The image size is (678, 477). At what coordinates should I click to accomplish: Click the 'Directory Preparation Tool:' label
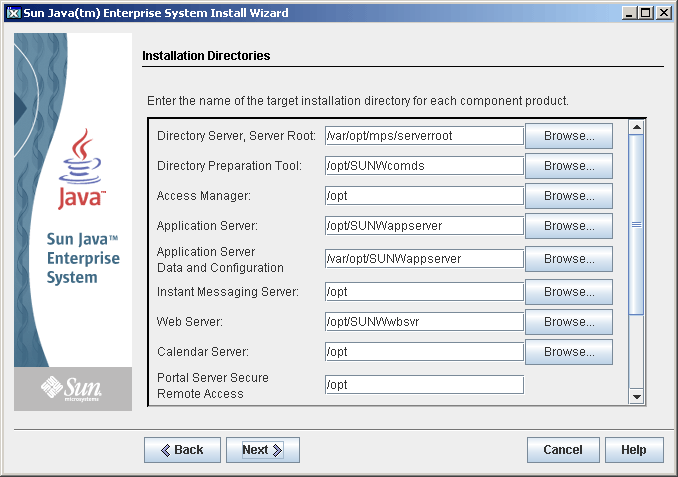coord(229,166)
